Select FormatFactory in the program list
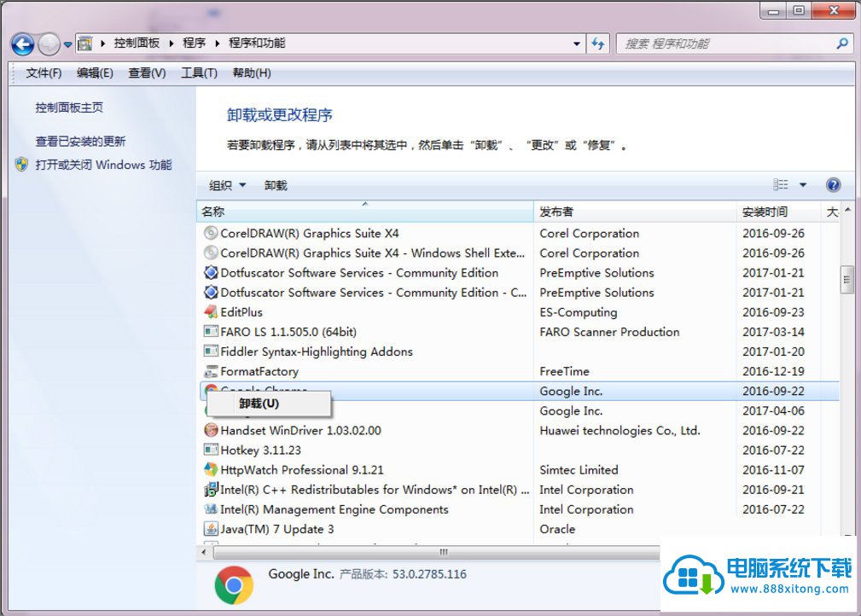The image size is (861, 616). coord(259,372)
